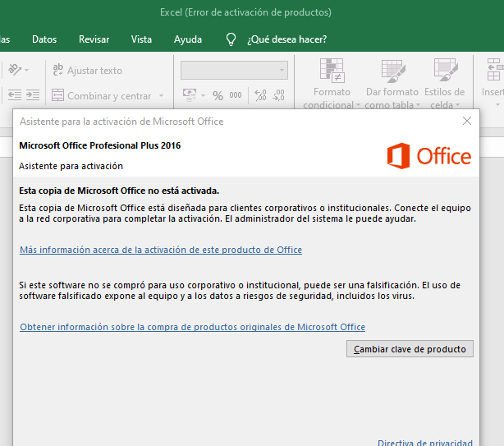Open Dar formato como tabla gallery
The width and height of the screenshot is (504, 446).
click(392, 84)
